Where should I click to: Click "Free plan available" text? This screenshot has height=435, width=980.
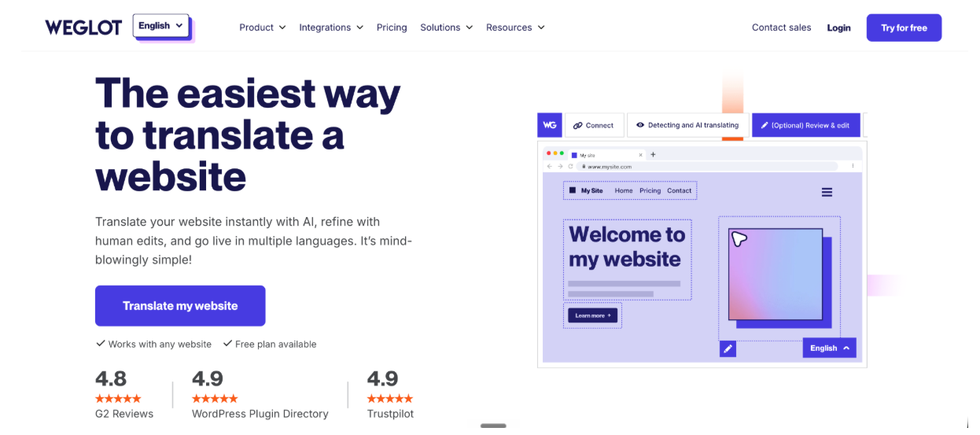275,344
